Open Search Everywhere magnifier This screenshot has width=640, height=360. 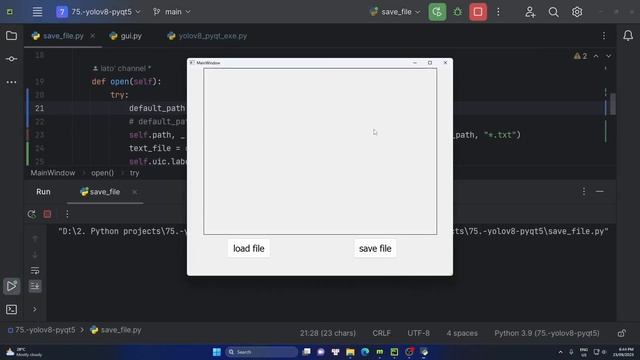[x=553, y=12]
